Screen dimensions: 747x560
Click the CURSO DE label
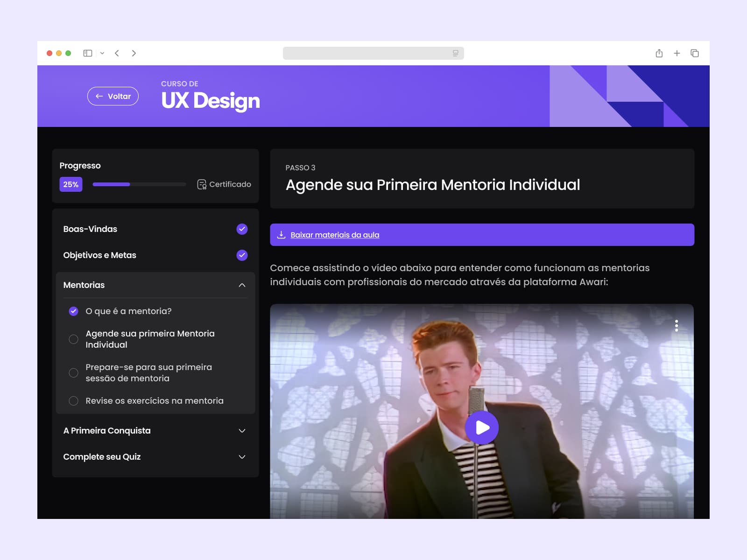pyautogui.click(x=180, y=84)
